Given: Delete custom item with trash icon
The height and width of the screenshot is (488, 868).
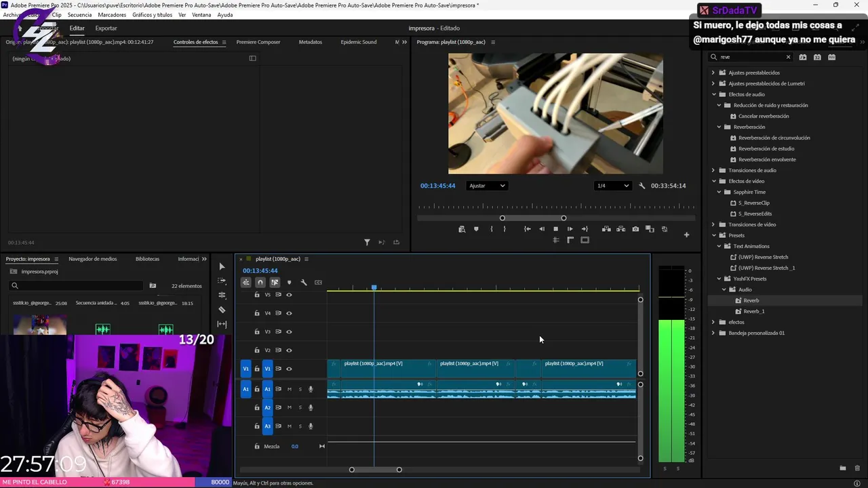Looking at the screenshot, I should (857, 468).
